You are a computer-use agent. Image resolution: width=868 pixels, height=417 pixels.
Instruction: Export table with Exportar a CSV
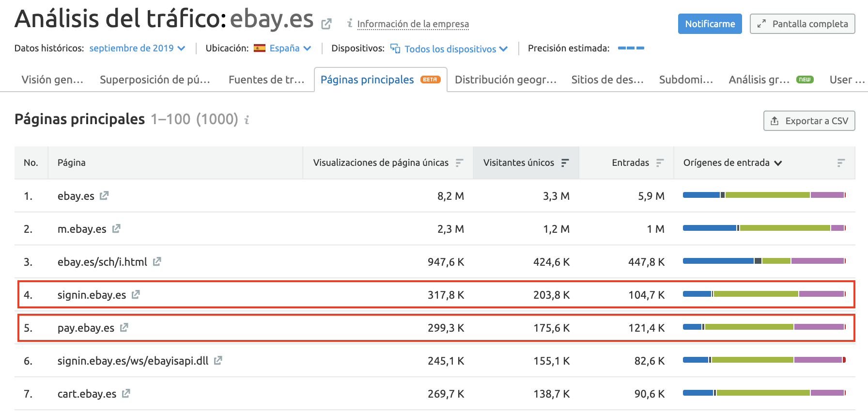click(x=809, y=121)
